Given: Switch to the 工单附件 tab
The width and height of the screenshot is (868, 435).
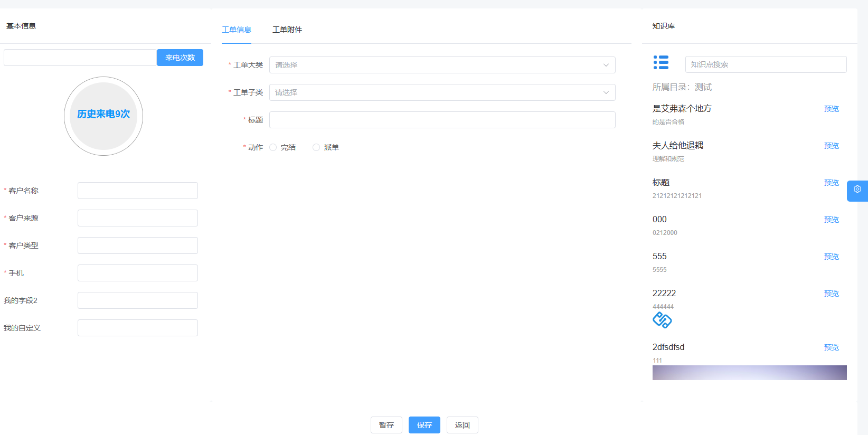Looking at the screenshot, I should pyautogui.click(x=287, y=30).
